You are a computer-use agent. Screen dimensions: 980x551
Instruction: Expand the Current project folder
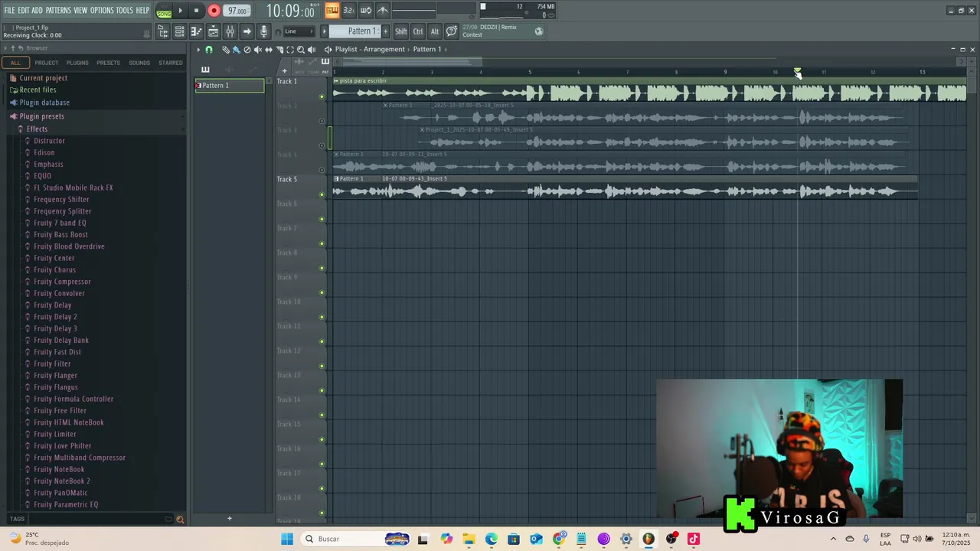[43, 78]
